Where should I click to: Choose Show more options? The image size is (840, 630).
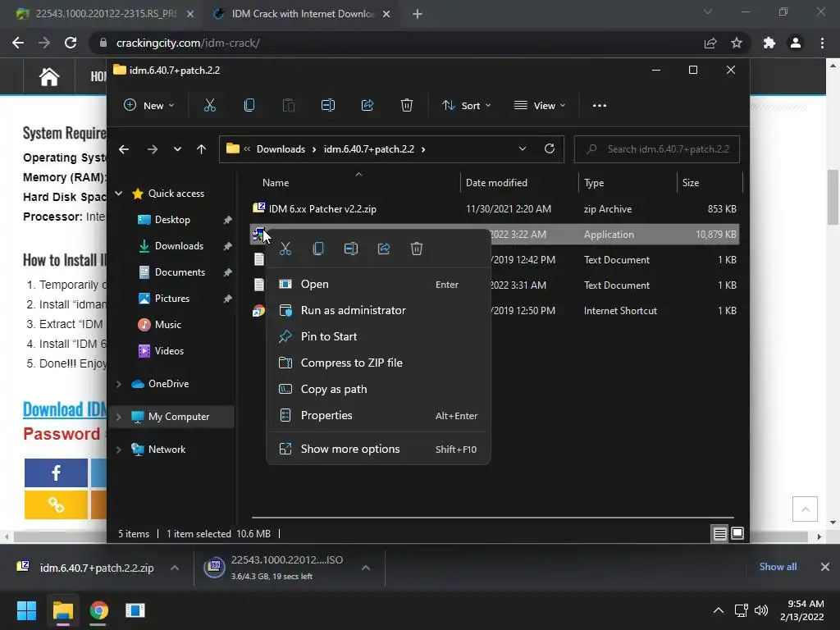[x=378, y=449]
